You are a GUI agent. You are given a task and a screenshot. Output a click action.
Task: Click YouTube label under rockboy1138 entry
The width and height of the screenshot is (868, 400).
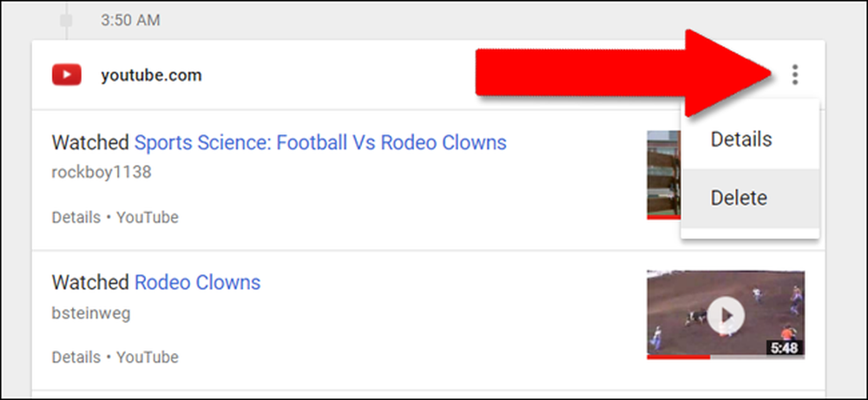click(148, 218)
